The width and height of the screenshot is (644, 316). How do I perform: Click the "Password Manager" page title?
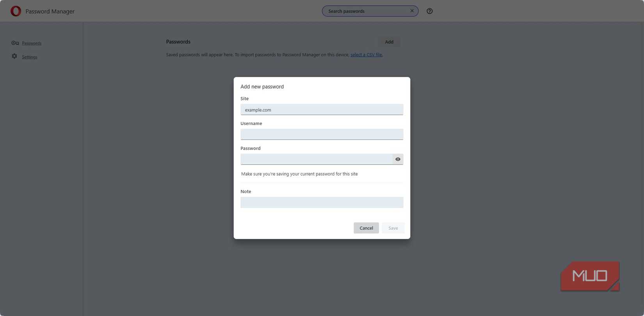pos(50,11)
